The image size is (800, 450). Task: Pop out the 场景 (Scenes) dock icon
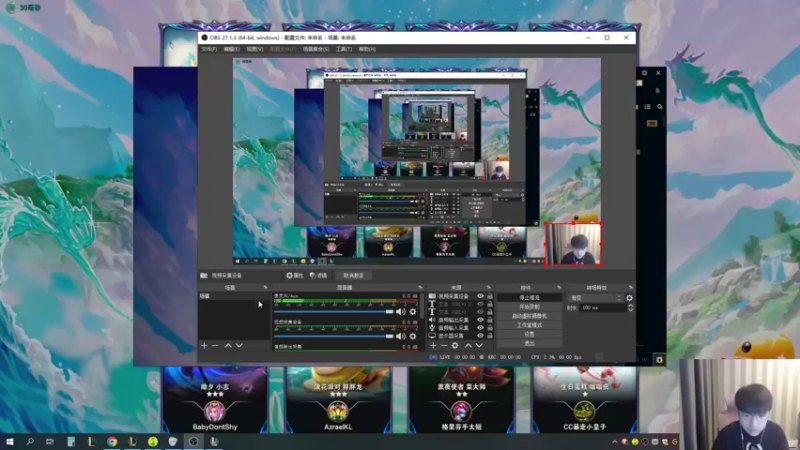coord(265,288)
